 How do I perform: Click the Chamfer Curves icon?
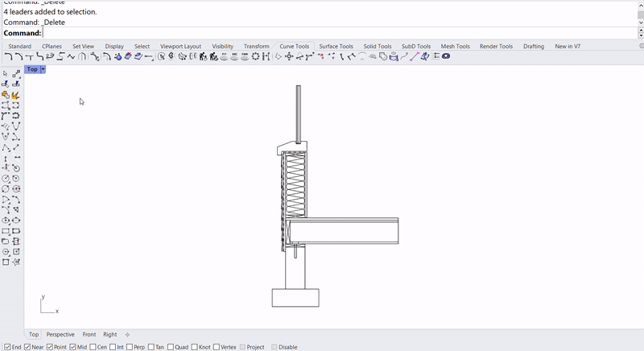coord(19,57)
